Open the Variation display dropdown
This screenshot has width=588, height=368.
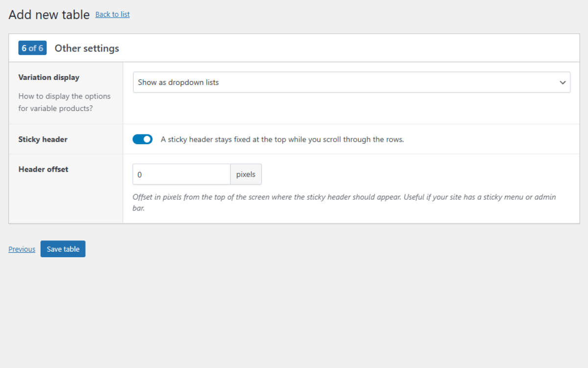coord(351,82)
